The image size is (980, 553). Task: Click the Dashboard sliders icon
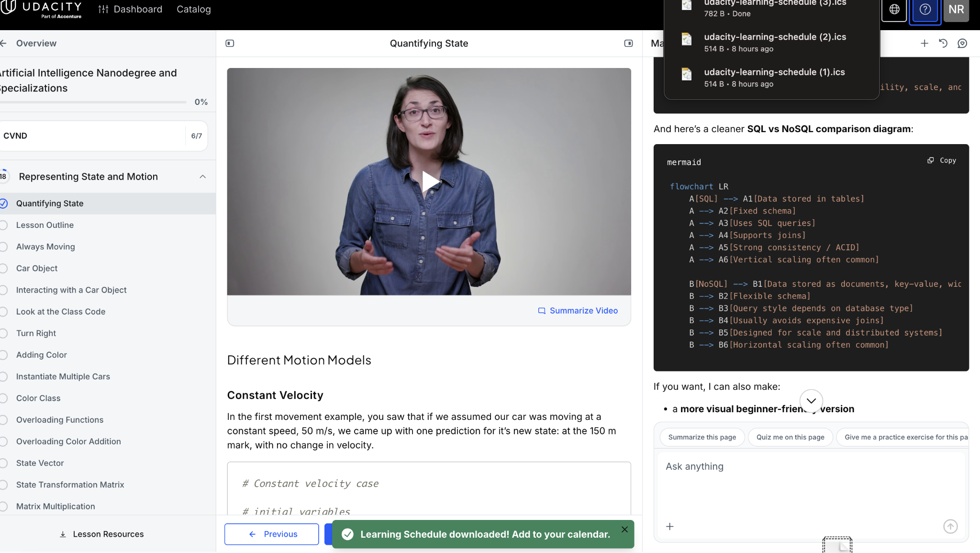coord(103,9)
